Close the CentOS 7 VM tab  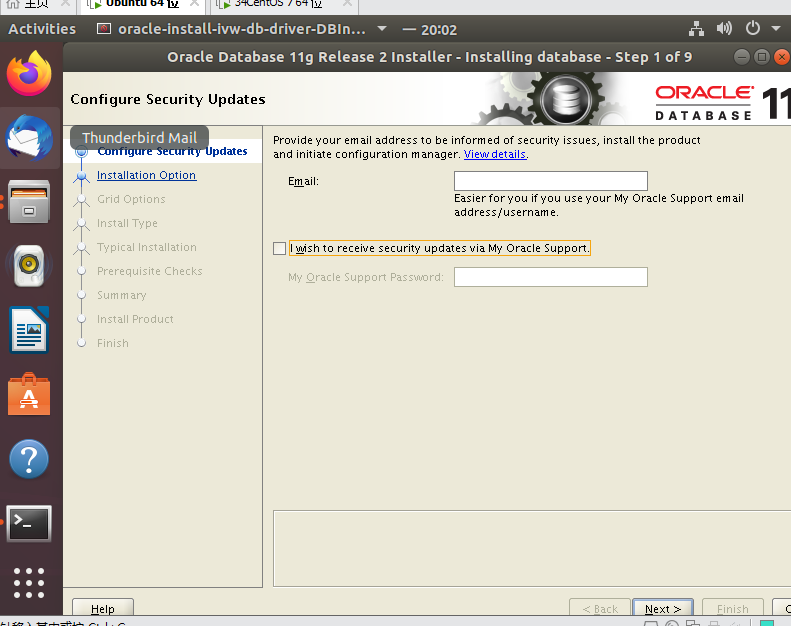tap(347, 3)
